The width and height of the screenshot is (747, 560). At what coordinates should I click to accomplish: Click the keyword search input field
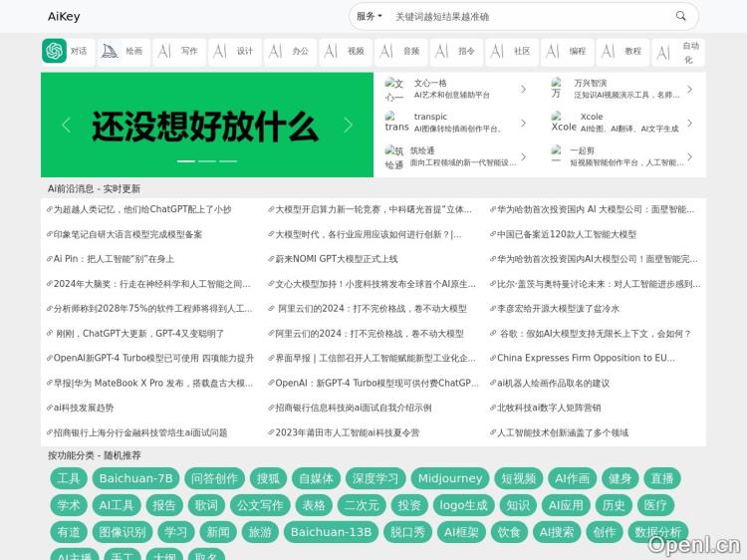click(528, 16)
